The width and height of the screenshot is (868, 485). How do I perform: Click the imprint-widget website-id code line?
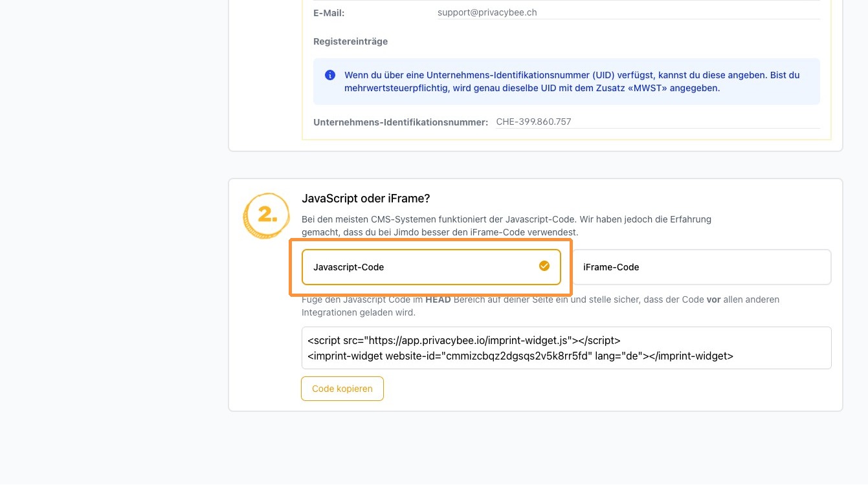pos(520,356)
